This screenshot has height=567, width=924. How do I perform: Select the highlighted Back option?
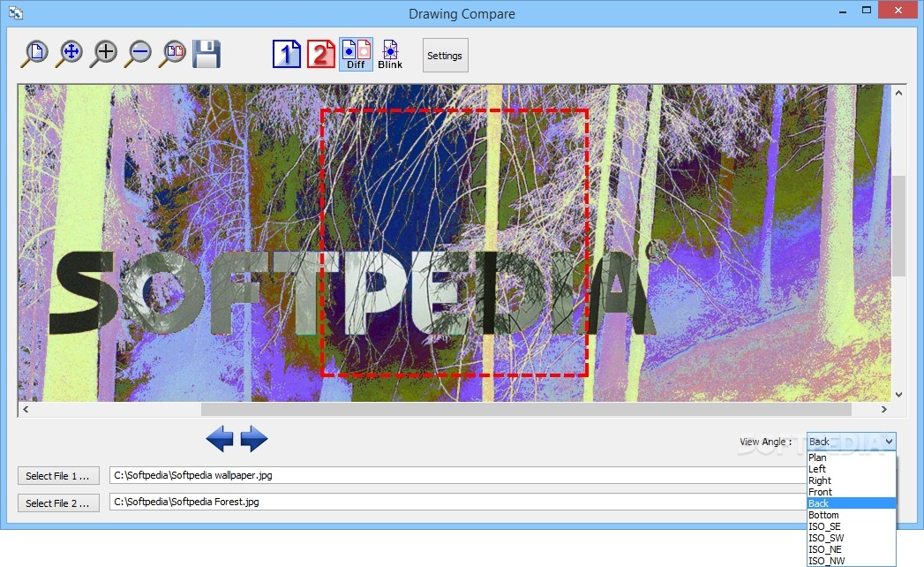pyautogui.click(x=851, y=503)
